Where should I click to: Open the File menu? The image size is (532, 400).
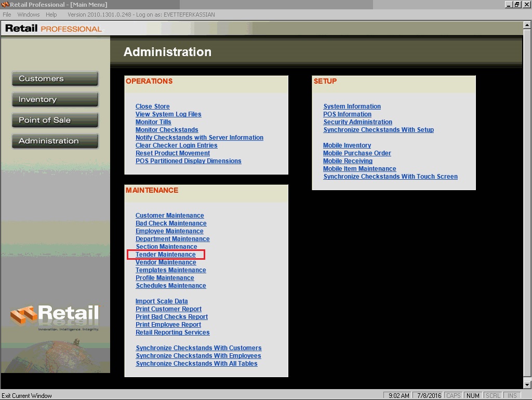7,15
